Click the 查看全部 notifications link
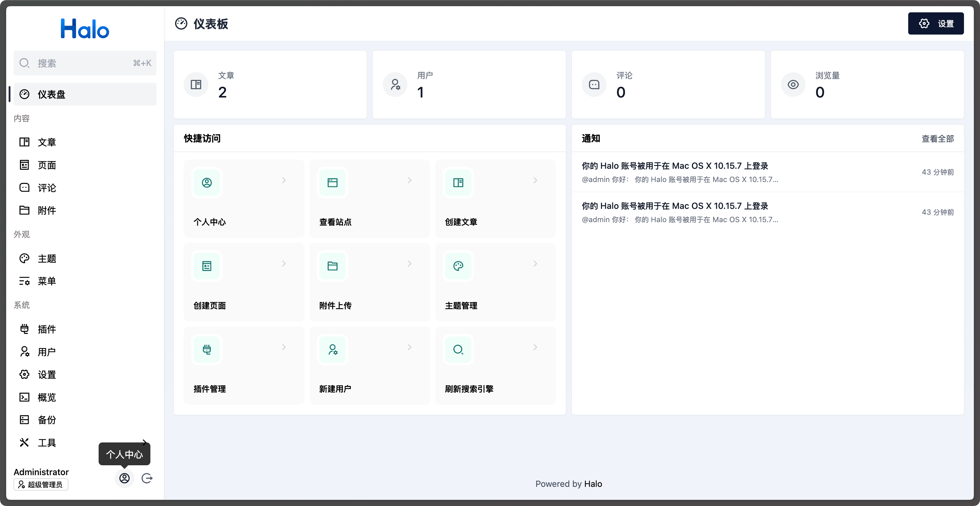The height and width of the screenshot is (506, 980). 937,139
